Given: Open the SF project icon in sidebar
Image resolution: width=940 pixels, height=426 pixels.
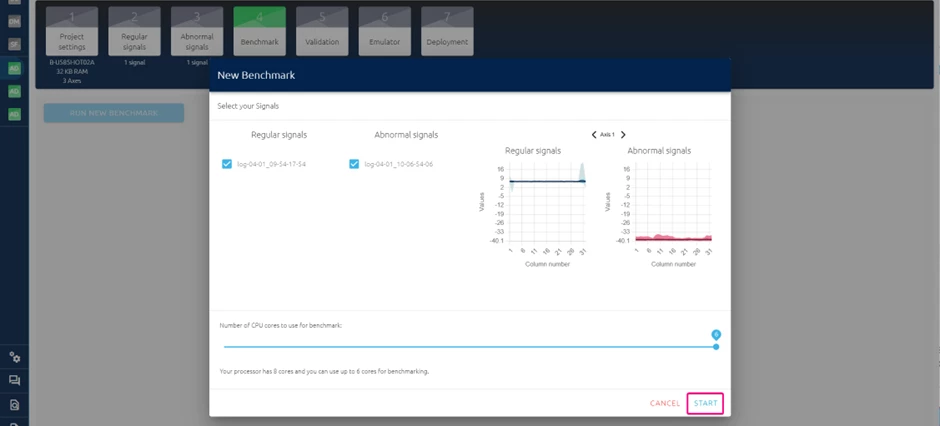Looking at the screenshot, I should (14, 44).
